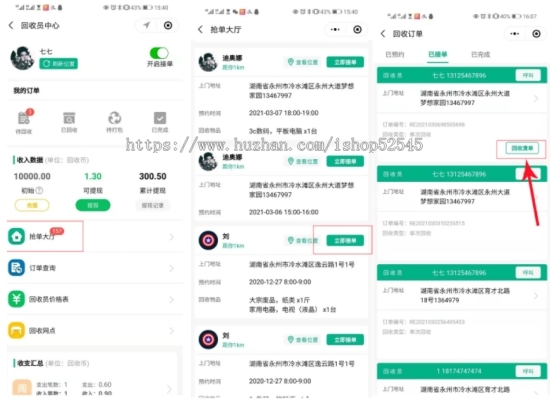Open the 待打包 recycle icon
Screen dimensions: 550x402
(114, 118)
